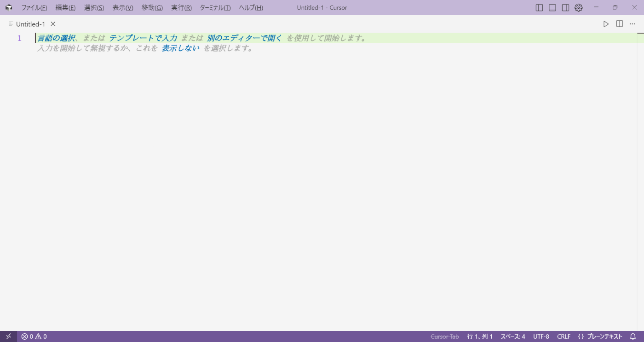Open the プレーンテキスト language mode picker

pyautogui.click(x=603, y=336)
